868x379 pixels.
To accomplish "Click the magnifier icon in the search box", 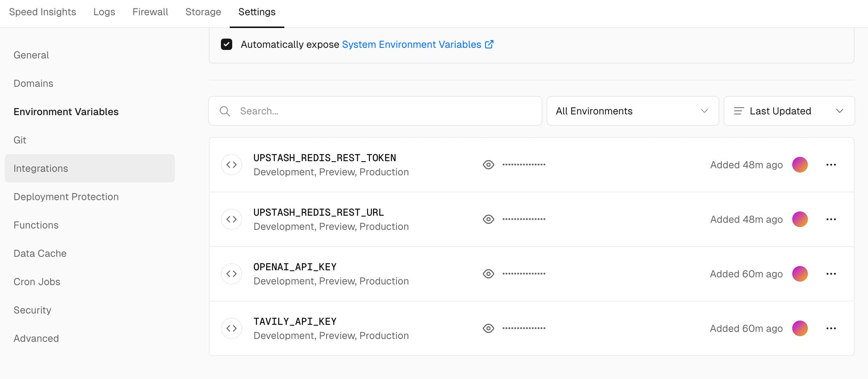I will point(225,111).
